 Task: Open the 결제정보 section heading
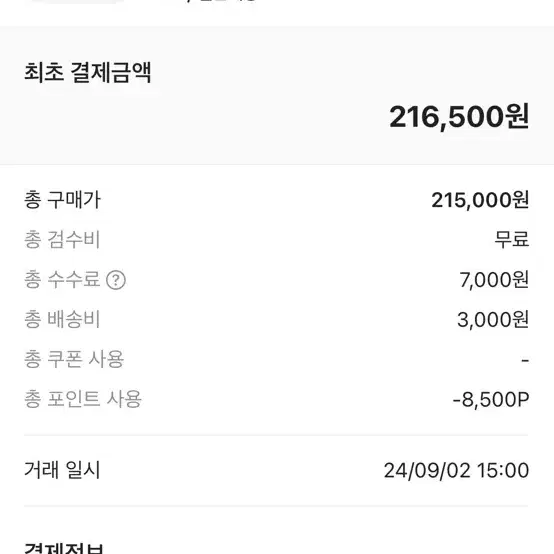tap(64, 547)
